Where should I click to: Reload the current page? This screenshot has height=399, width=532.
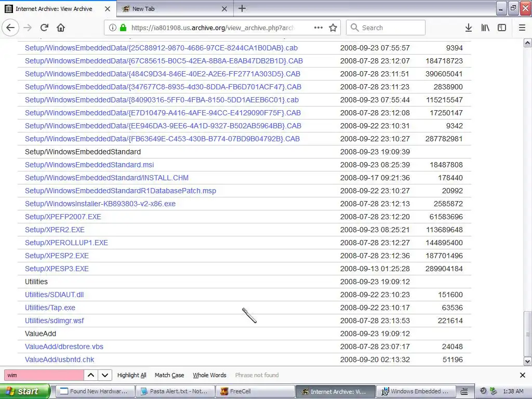tap(45, 28)
